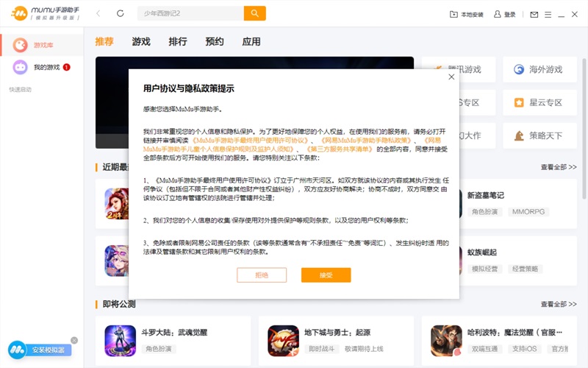The image size is (588, 368).
Task: Open the 第三方服务共享清单 link
Action: tap(340, 149)
